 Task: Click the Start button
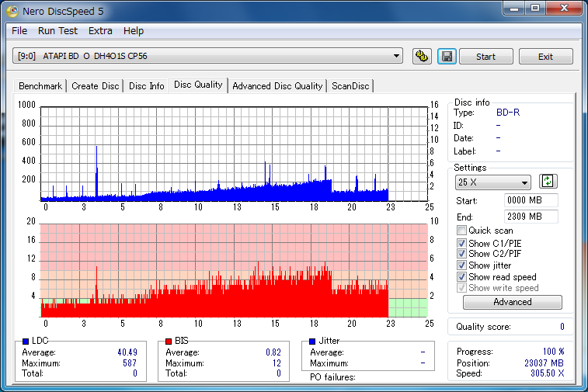click(x=486, y=57)
